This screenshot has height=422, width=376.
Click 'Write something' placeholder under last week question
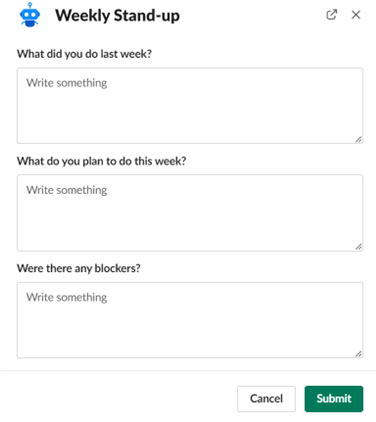67,83
